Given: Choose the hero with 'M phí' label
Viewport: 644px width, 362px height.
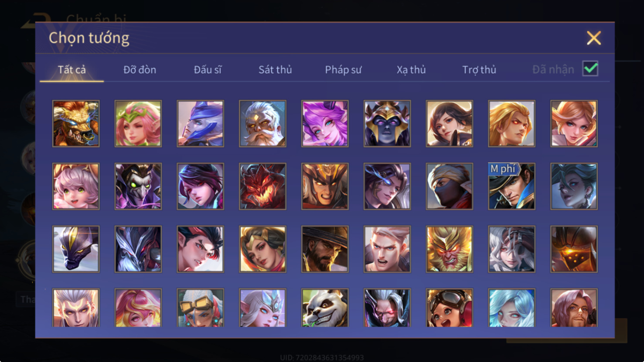Looking at the screenshot, I should (x=511, y=186).
